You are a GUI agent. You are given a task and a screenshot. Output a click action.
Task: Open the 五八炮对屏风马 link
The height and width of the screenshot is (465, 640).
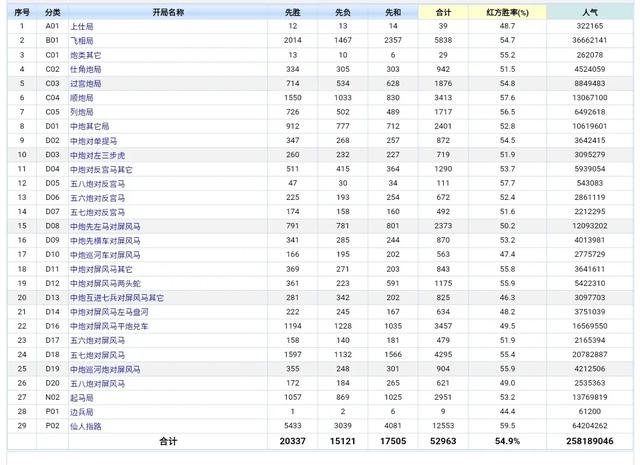(98, 383)
